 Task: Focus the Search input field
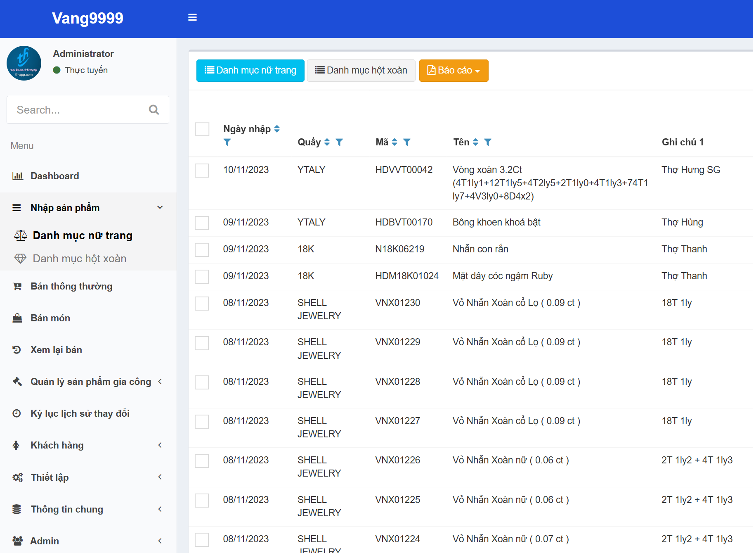pyautogui.click(x=88, y=110)
